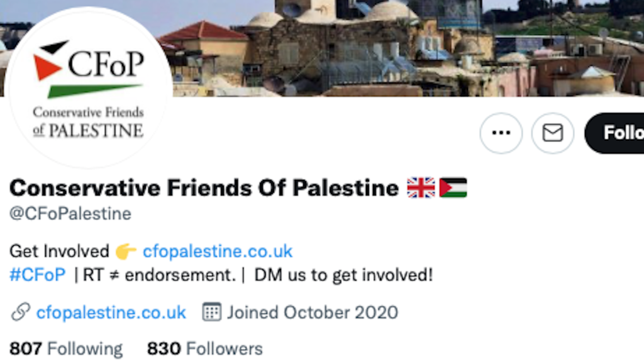Visit the website link beside chain icon
This screenshot has width=644, height=362.
(x=111, y=312)
